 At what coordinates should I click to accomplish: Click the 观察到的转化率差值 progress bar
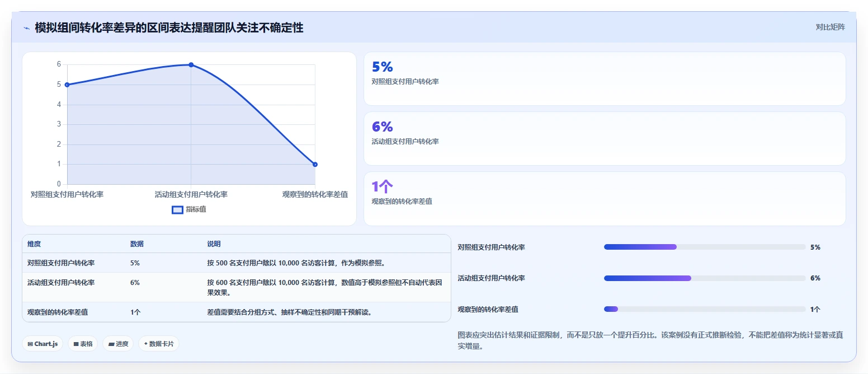coord(705,309)
